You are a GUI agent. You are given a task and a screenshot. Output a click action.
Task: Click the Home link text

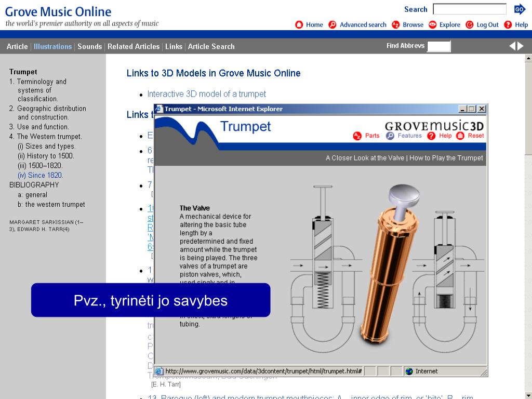(x=314, y=25)
